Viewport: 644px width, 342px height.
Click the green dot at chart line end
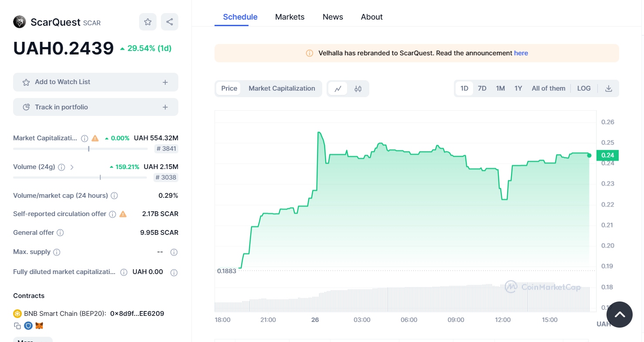pos(589,155)
